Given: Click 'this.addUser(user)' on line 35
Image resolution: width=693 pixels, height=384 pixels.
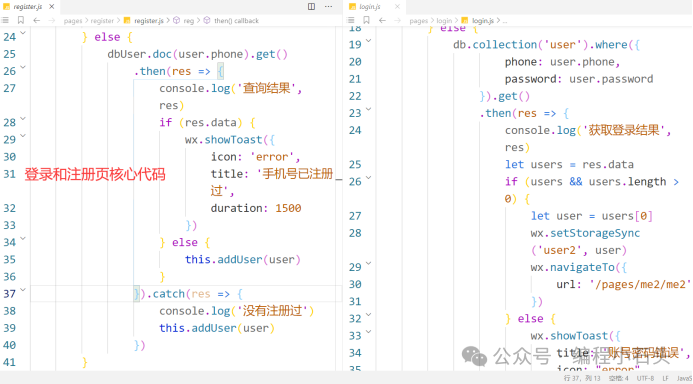Looking at the screenshot, I should coord(243,259).
